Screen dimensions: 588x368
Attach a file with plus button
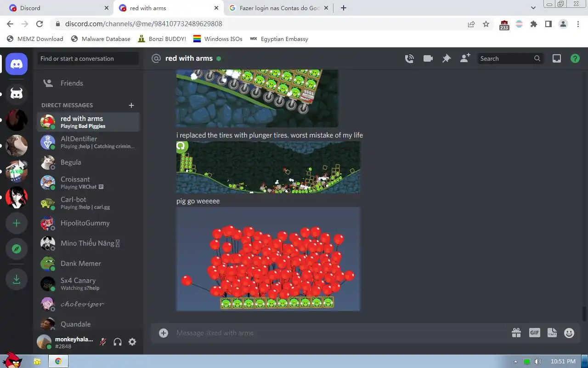click(x=164, y=333)
